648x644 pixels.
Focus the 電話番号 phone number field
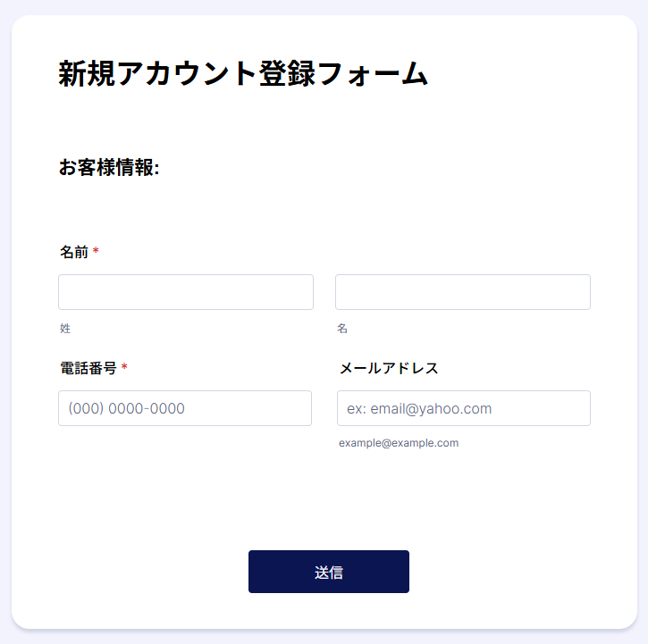click(185, 408)
